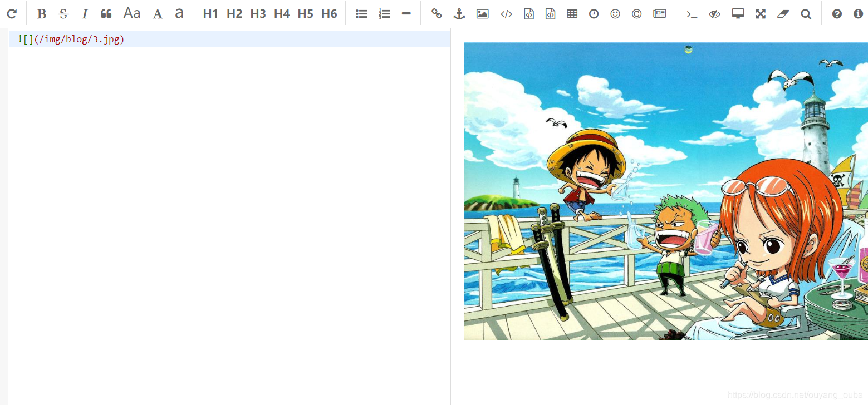Screen dimensions: 868x405
Task: Insert an H2 heading
Action: (x=234, y=14)
